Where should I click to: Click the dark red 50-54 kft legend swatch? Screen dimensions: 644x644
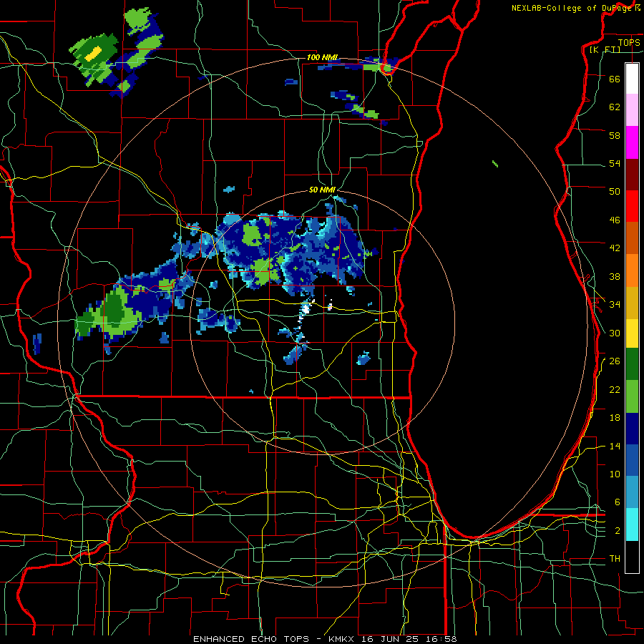632,174
